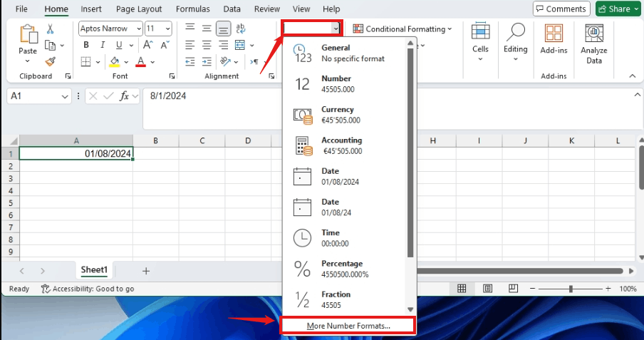Open the Add-ins button

(554, 39)
